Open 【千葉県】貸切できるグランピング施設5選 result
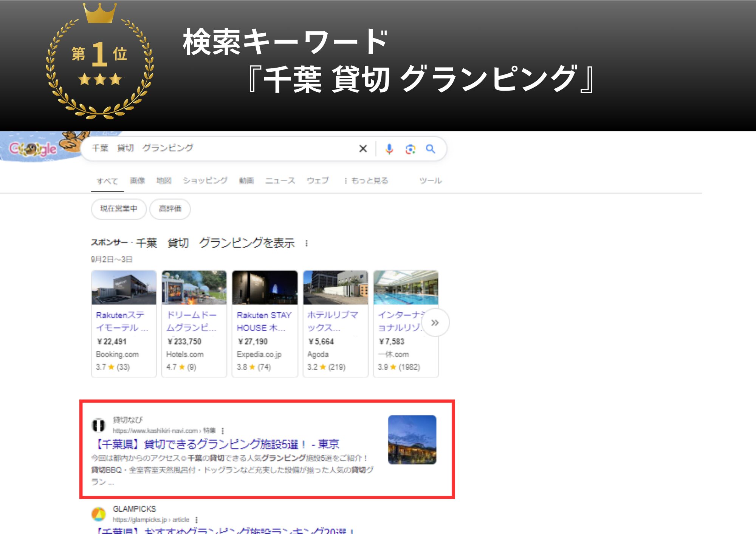This screenshot has height=534, width=756. (x=216, y=444)
